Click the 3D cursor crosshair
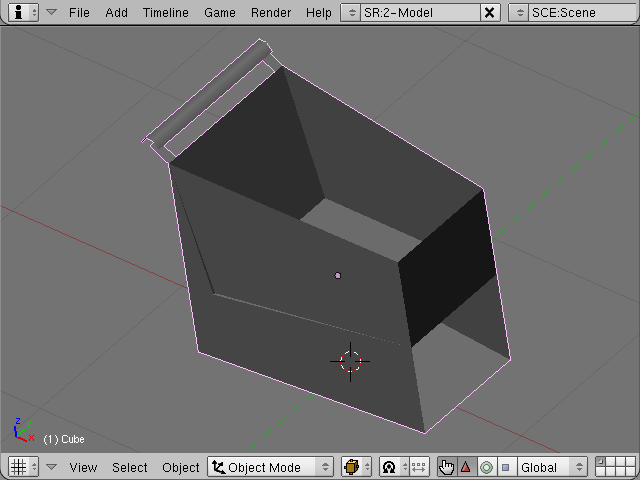The image size is (640, 480). pos(351,362)
